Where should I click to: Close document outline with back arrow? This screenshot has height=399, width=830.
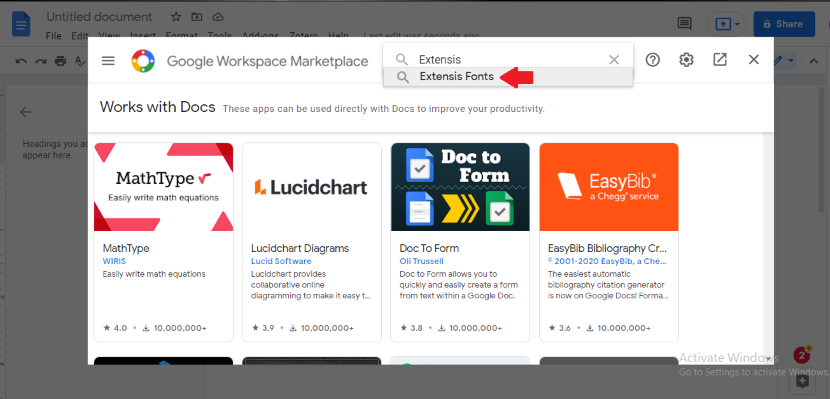25,112
